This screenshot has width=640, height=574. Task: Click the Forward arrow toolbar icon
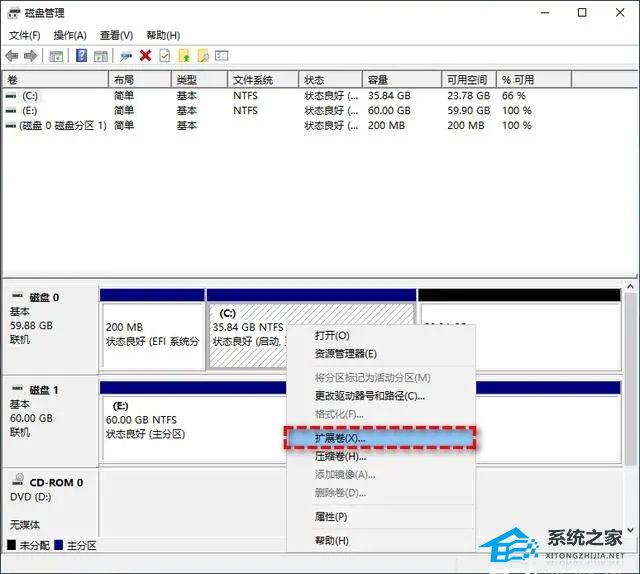pos(31,56)
